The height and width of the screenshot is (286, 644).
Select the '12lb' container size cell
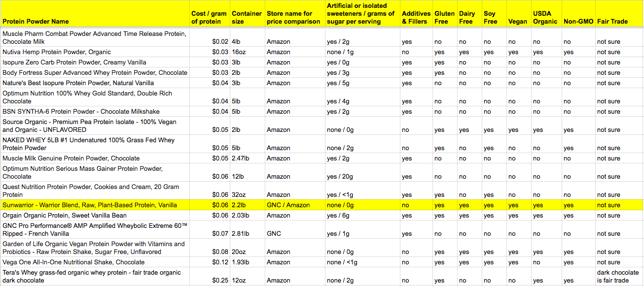tap(247, 172)
